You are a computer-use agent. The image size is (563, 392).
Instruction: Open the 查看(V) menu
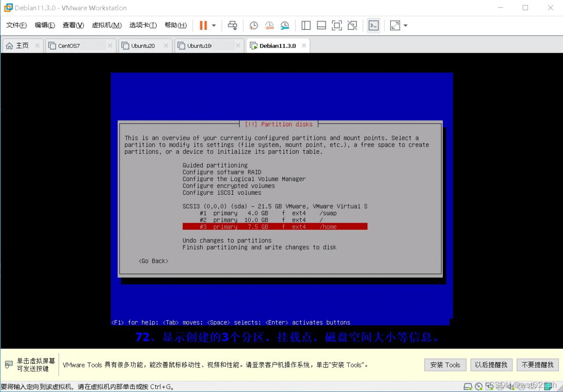coord(73,25)
